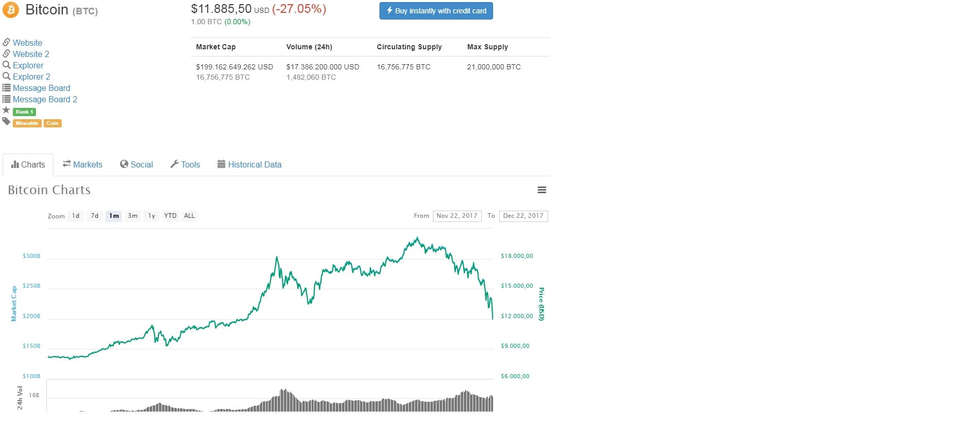Select the Charts tab

pyautogui.click(x=28, y=164)
